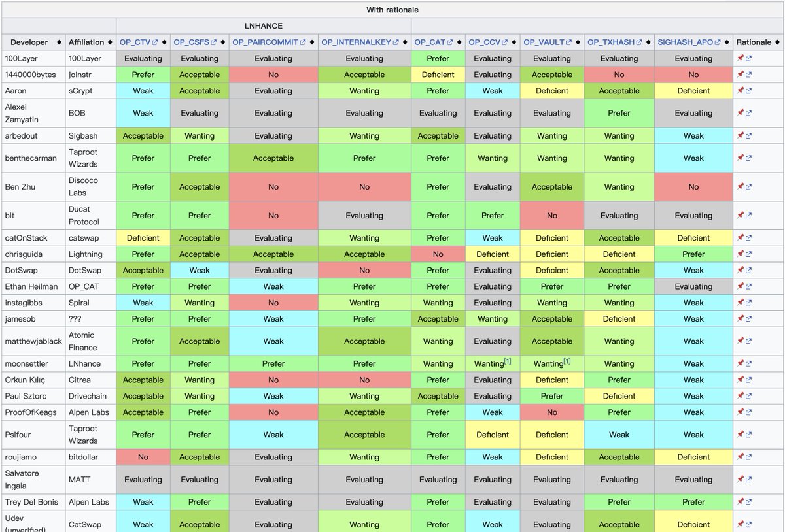Select 'Discoco Labs' affiliation cell
Viewport: 785px width, 532px height.
[90, 187]
